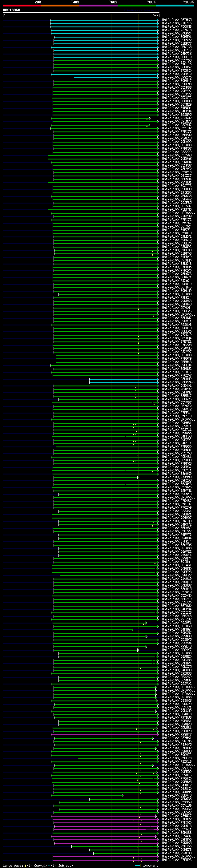Select hit label UniRef100_Q27GI8
Viewport: 197px width, 868px height.
click(177, 30)
